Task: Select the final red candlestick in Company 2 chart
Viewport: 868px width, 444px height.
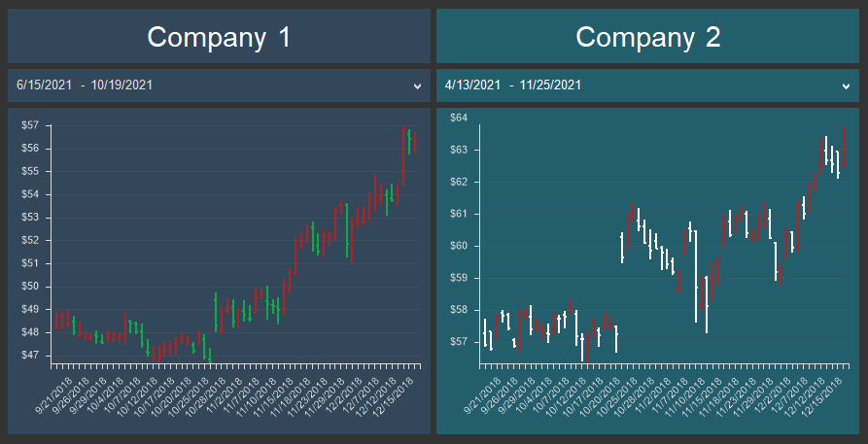Action: point(844,146)
